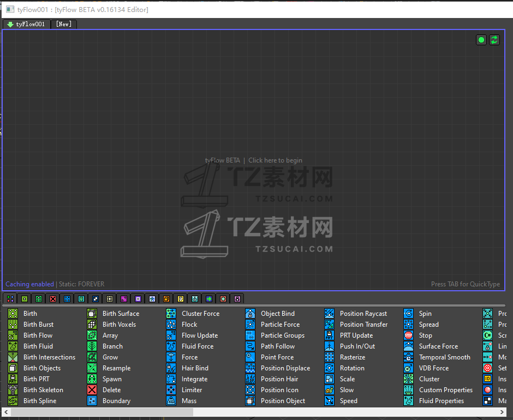513x420 pixels.
Task: Click the Surface Force operator label
Action: click(x=438, y=346)
